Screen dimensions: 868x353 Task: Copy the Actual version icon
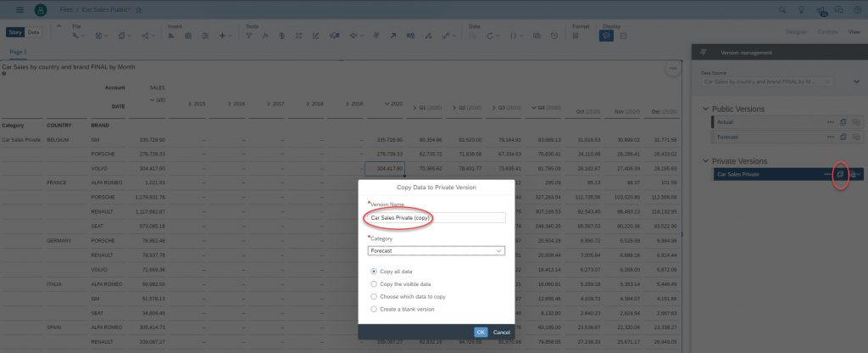click(x=843, y=122)
